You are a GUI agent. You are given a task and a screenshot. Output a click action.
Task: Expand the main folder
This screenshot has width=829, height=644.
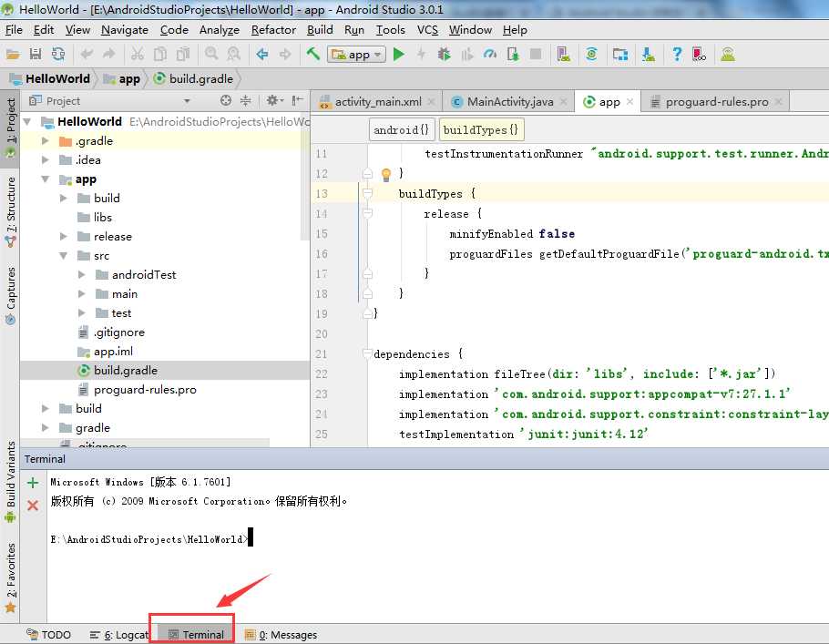coord(81,294)
